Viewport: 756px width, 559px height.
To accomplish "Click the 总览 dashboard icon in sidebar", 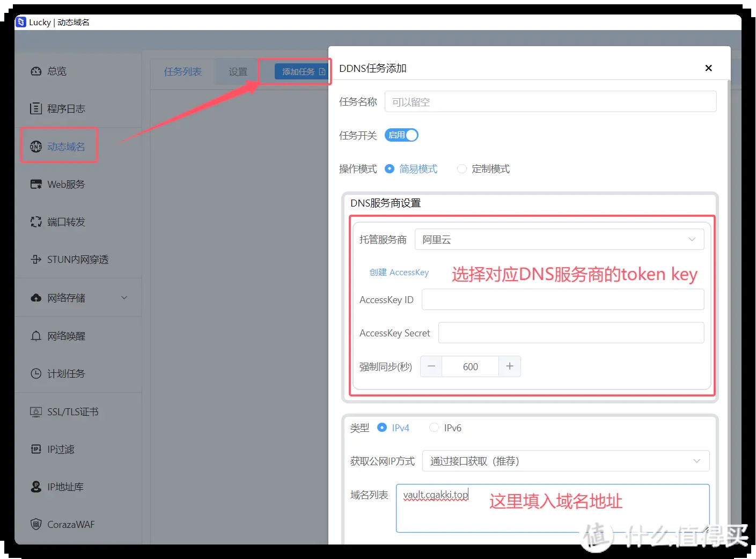I will [x=36, y=71].
